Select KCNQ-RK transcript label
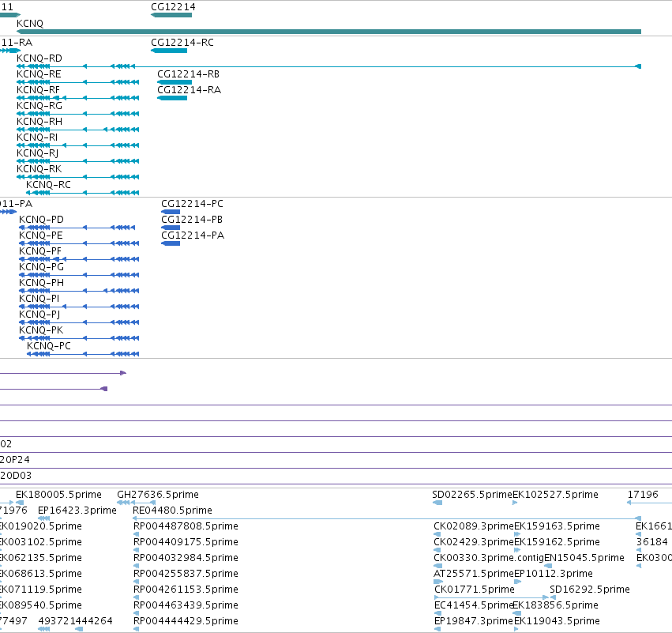The height and width of the screenshot is (633, 672). pyautogui.click(x=39, y=169)
